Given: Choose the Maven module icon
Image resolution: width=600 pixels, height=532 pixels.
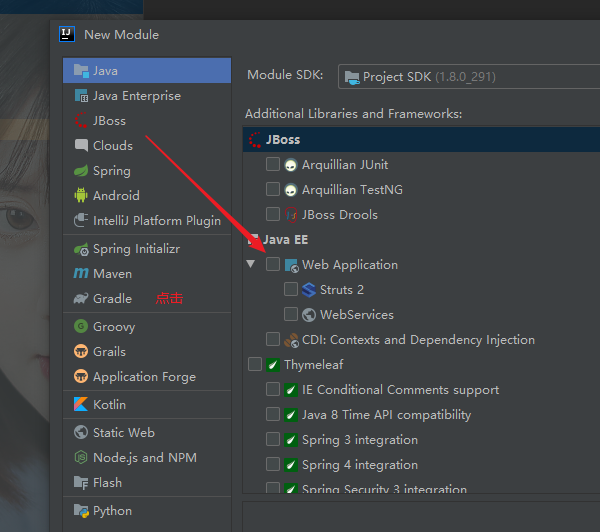Looking at the screenshot, I should tap(81, 274).
